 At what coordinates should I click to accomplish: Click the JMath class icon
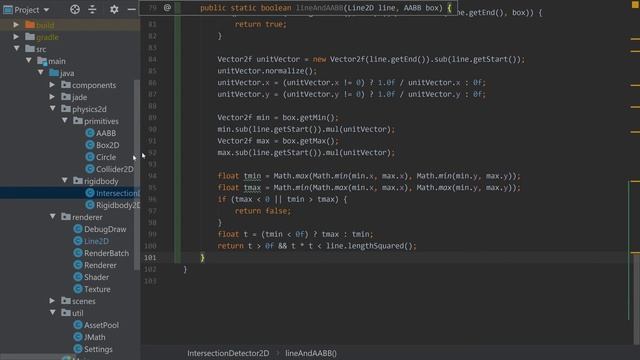pyautogui.click(x=78, y=337)
